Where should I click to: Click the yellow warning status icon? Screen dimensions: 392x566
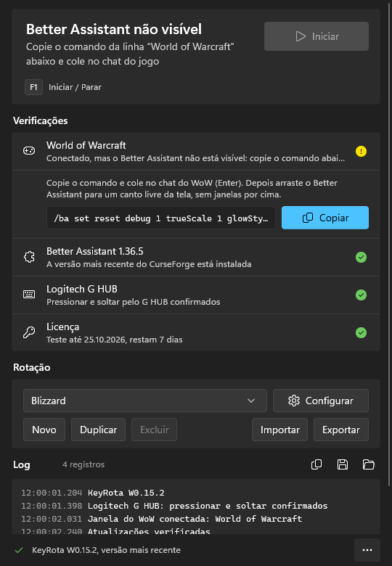click(x=361, y=151)
